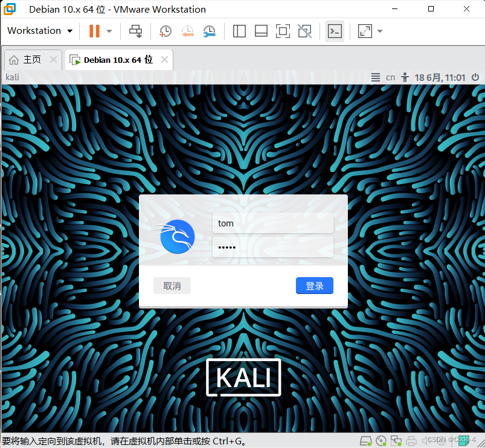Image resolution: width=485 pixels, height=448 pixels.
Task: Click the Kali dragon user avatar
Action: click(x=176, y=237)
